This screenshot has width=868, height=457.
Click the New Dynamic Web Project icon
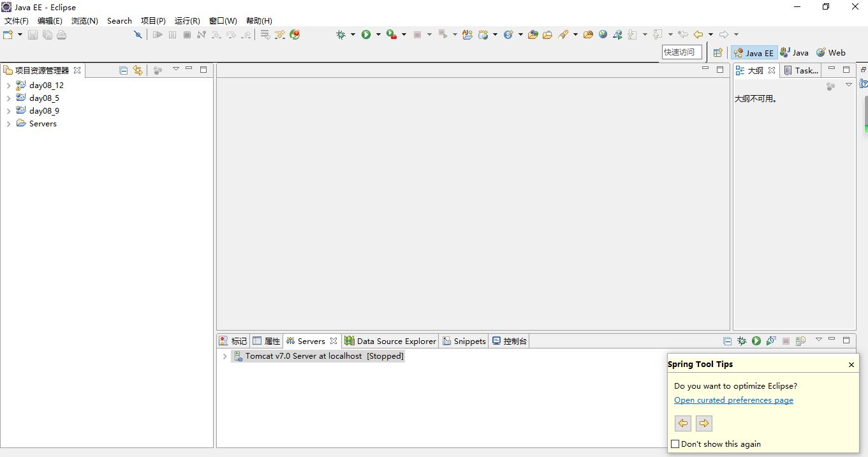tap(483, 34)
